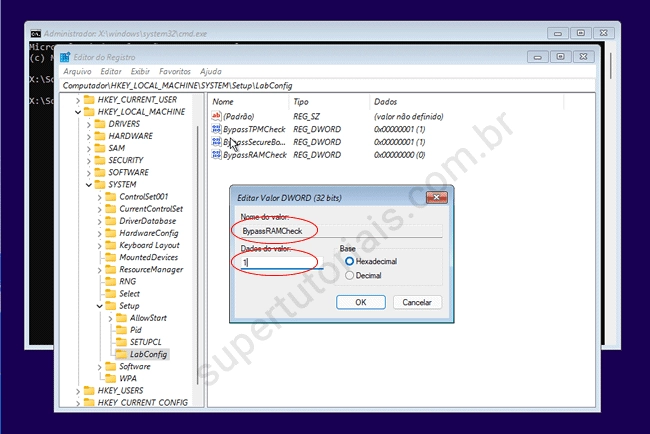Confirm the DWORD edit with OK

(x=361, y=301)
